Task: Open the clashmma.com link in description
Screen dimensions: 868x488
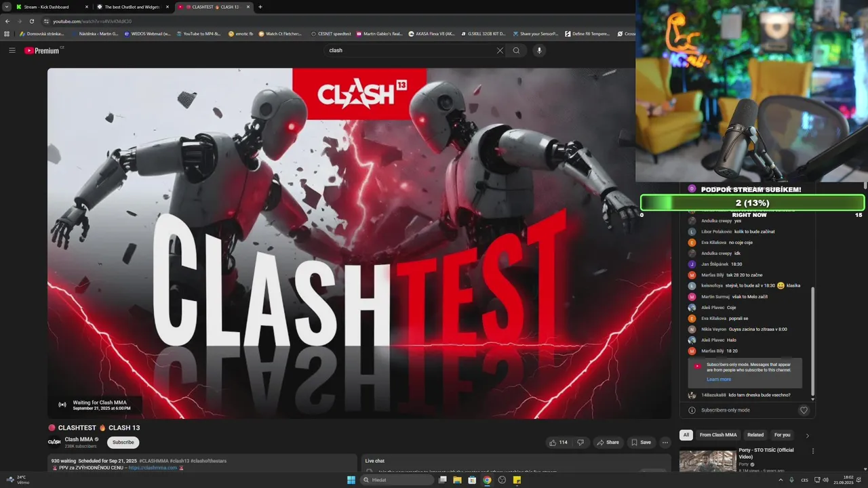Action: [153, 468]
